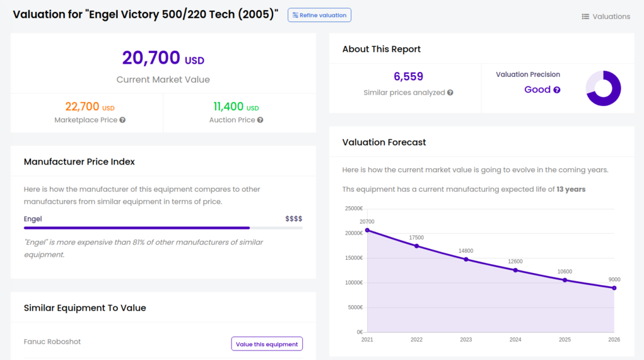Screen dimensions: 644x360
Task: Select the 2026 data point at 9000
Action: 614,288
